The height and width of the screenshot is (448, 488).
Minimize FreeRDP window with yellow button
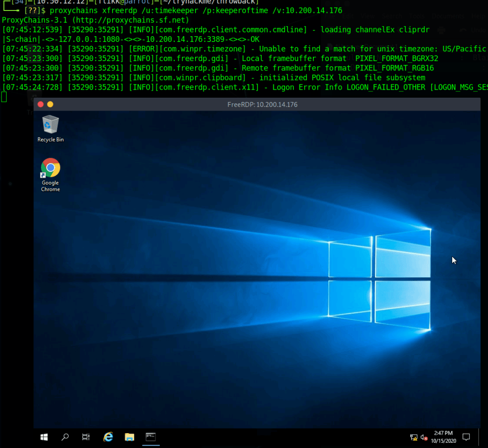(50, 104)
